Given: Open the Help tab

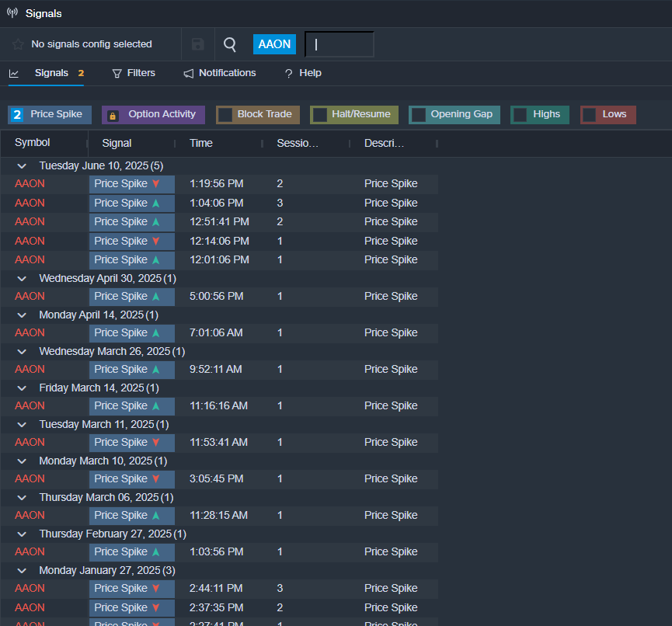Looking at the screenshot, I should pos(303,73).
